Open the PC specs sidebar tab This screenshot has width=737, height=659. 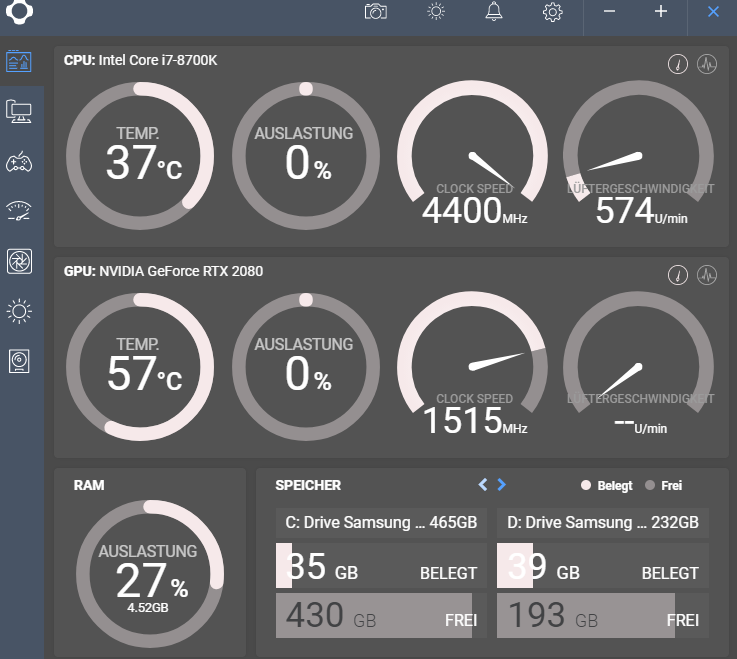(19, 112)
